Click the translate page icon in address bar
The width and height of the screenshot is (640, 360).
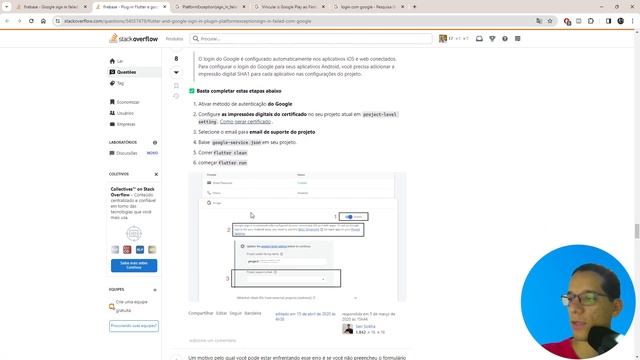pyautogui.click(x=539, y=21)
